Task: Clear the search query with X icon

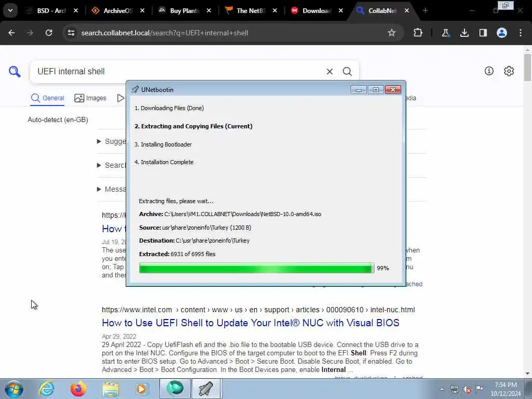Action: pos(329,72)
